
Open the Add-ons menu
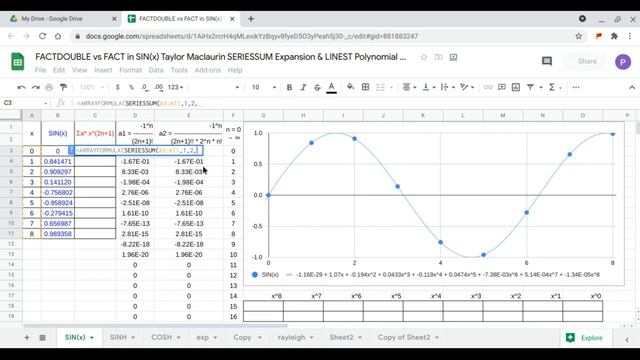208,70
